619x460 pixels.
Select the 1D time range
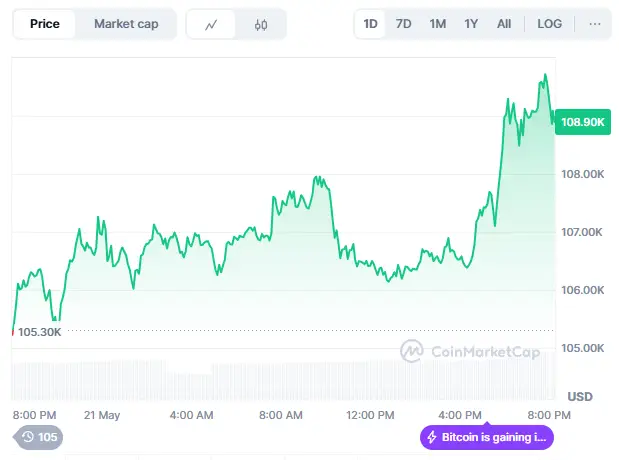[370, 24]
